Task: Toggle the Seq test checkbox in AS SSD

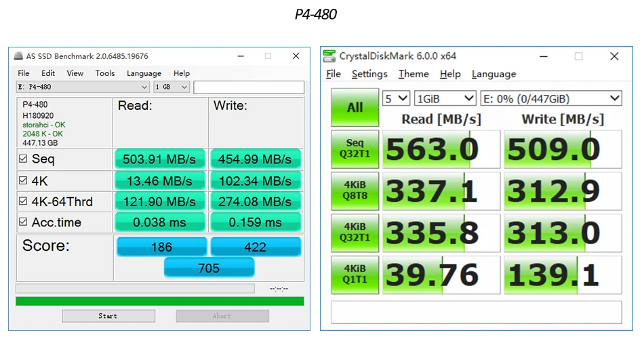Action: (x=23, y=159)
